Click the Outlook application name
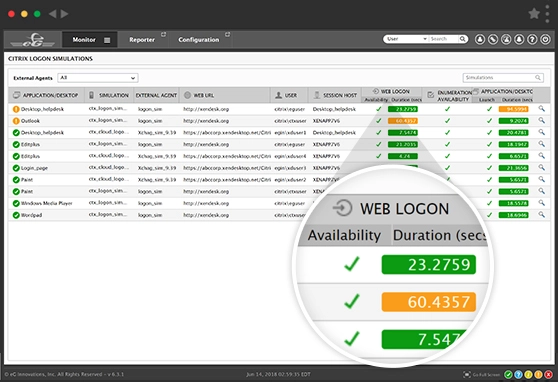Image resolution: width=558 pixels, height=382 pixels. [30, 121]
